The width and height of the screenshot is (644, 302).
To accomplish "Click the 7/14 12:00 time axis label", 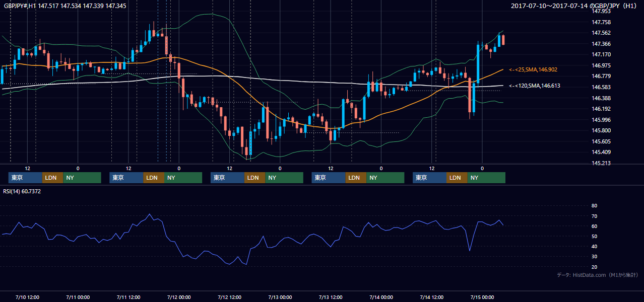I will (x=431, y=297).
